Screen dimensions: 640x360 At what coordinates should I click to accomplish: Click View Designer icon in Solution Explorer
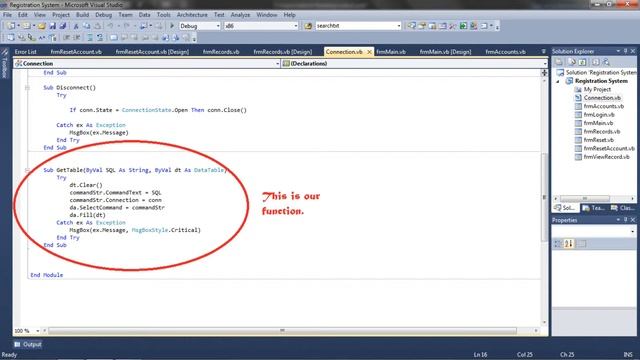(606, 62)
